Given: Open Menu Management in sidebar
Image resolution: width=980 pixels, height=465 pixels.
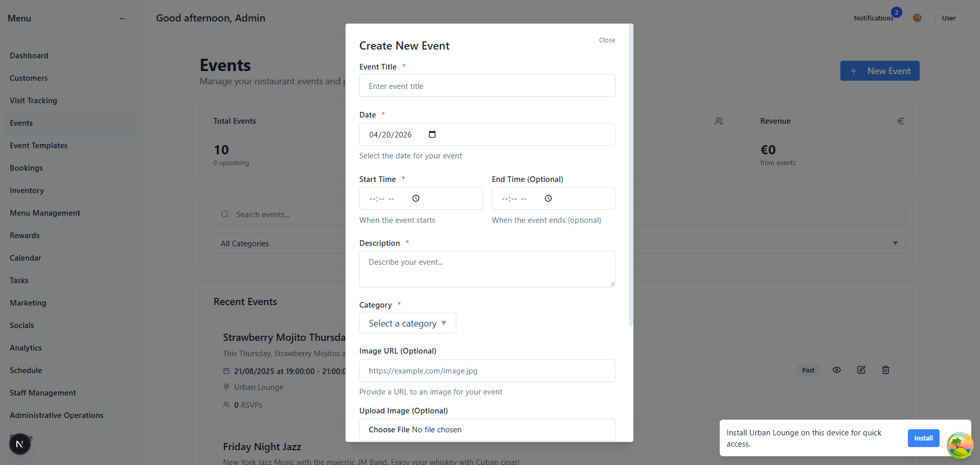Looking at the screenshot, I should pyautogui.click(x=45, y=213).
